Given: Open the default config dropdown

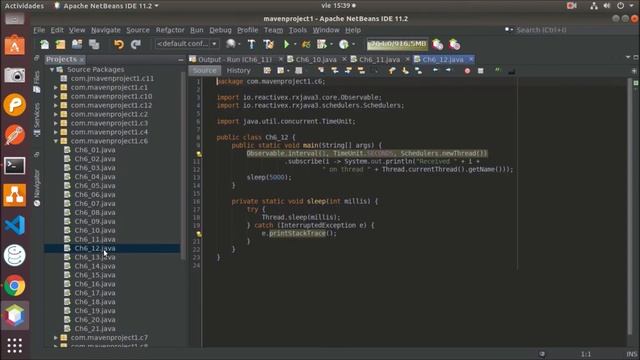Looking at the screenshot, I should (187, 44).
